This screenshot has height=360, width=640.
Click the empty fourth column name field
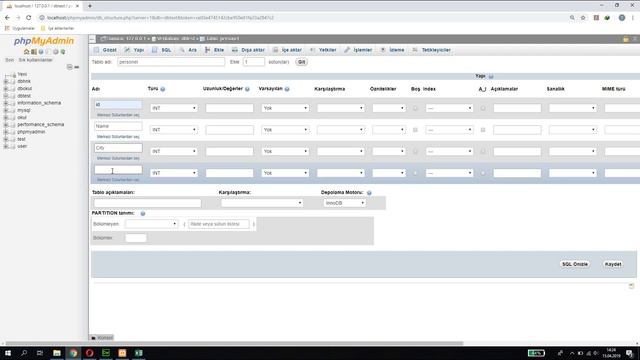click(x=118, y=169)
